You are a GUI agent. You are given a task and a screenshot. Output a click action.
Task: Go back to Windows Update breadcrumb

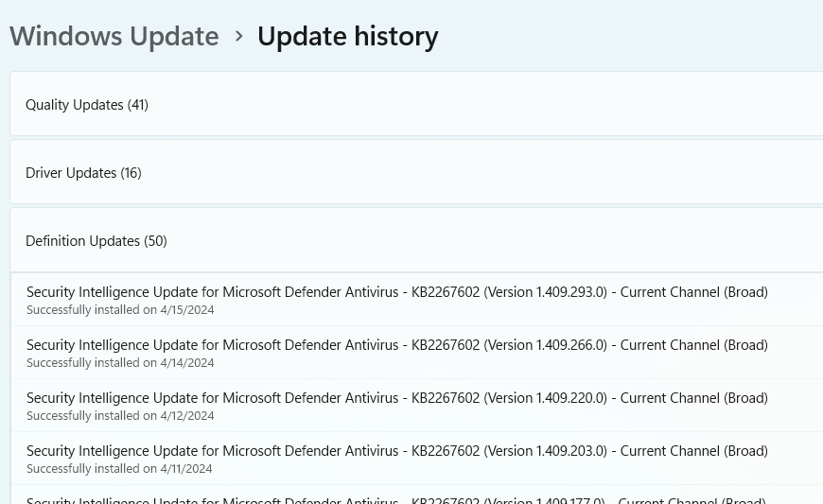coord(114,36)
